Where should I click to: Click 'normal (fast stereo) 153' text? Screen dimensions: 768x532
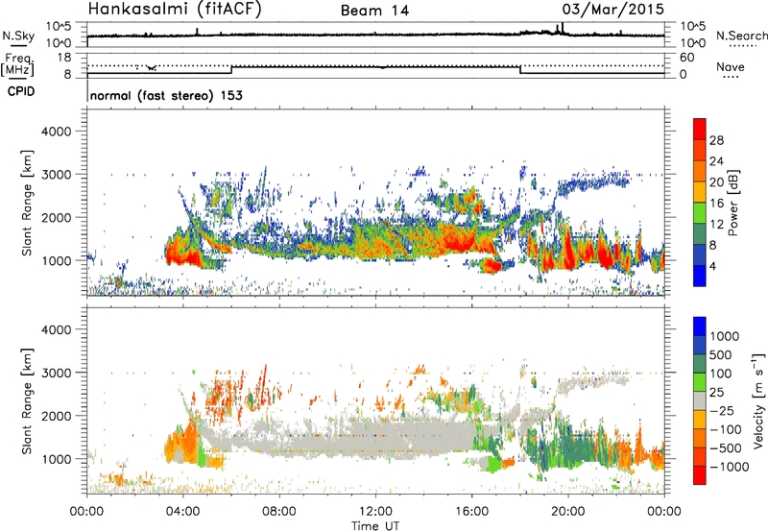166,95
